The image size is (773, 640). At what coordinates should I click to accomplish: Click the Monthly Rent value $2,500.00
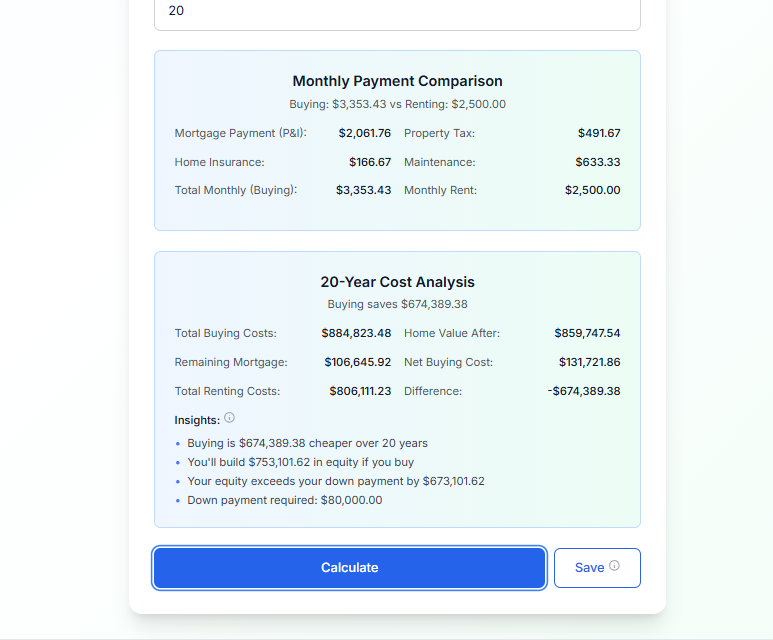[593, 190]
